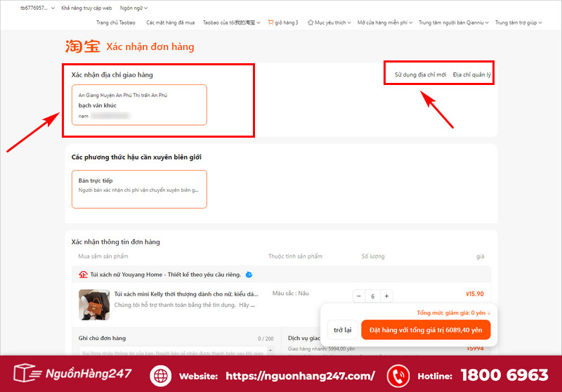Select the An Giang delivery address card

[x=139, y=105]
